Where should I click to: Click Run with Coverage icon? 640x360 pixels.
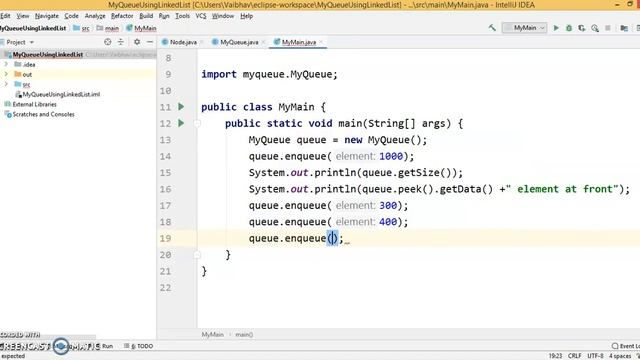click(x=582, y=28)
